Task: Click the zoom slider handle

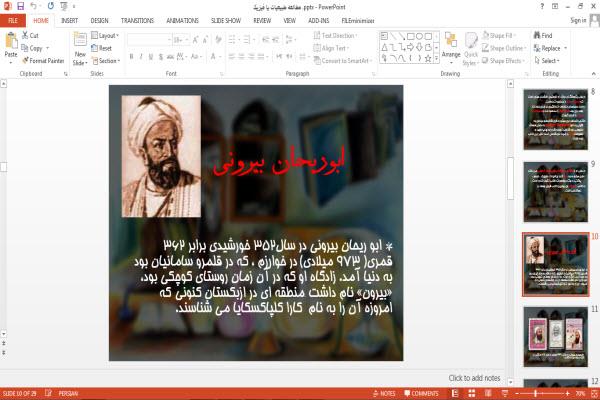Action: click(535, 393)
